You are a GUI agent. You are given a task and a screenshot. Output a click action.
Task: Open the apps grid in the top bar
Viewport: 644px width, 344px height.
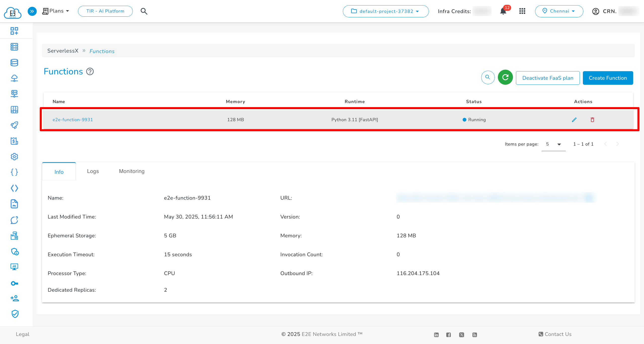click(522, 11)
